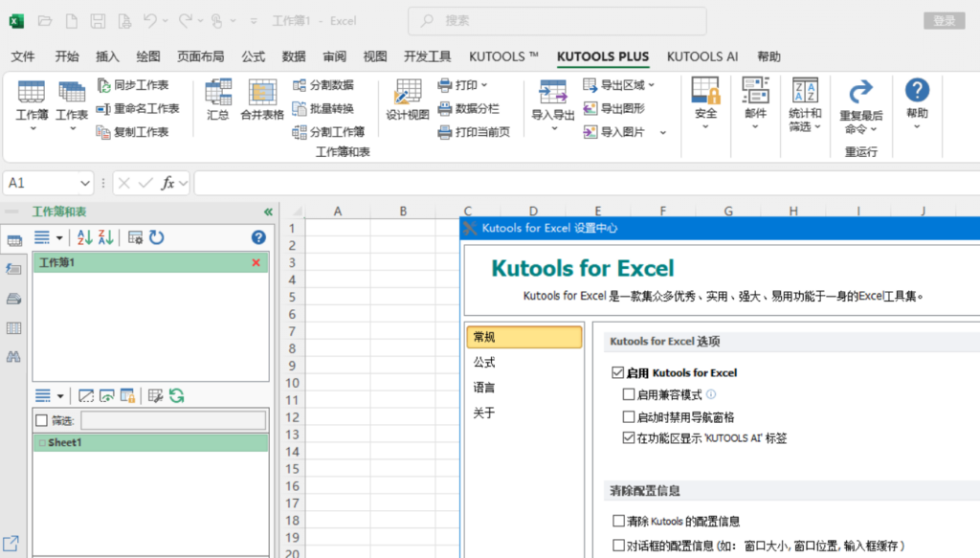
Task: Click Export Graphics (导出图形)
Action: click(613, 109)
